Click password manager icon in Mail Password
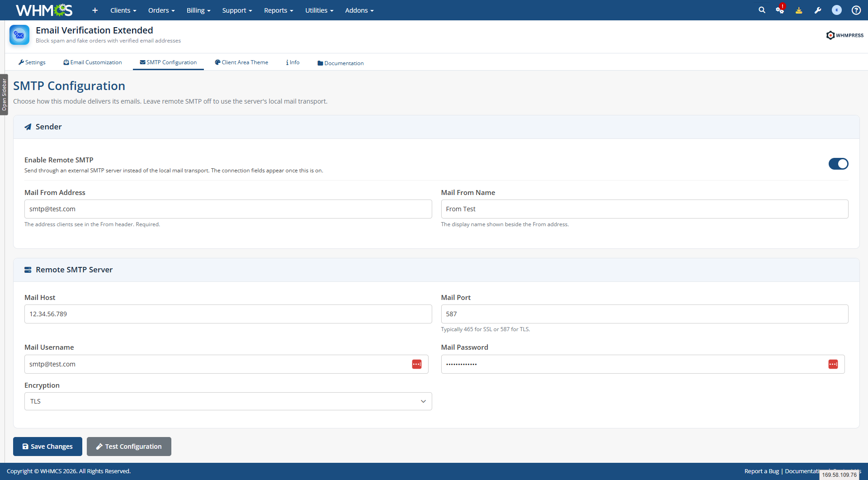The width and height of the screenshot is (868, 480). coord(833,364)
